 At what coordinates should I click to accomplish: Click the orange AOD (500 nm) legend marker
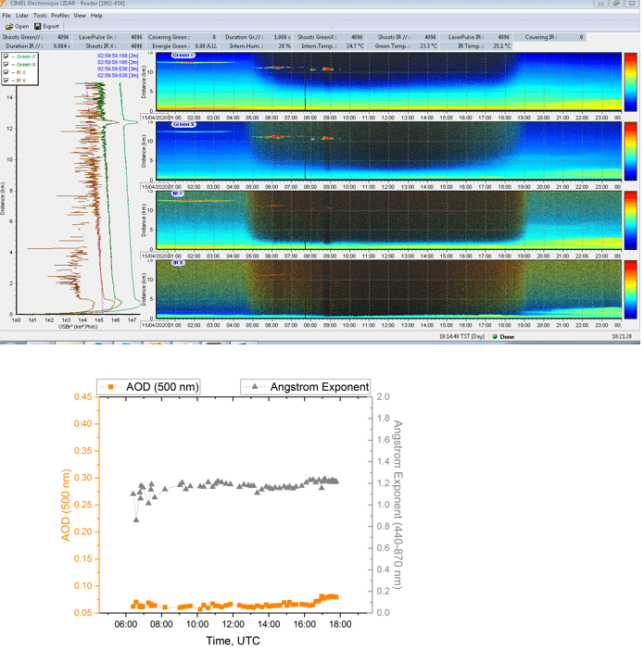pyautogui.click(x=111, y=386)
